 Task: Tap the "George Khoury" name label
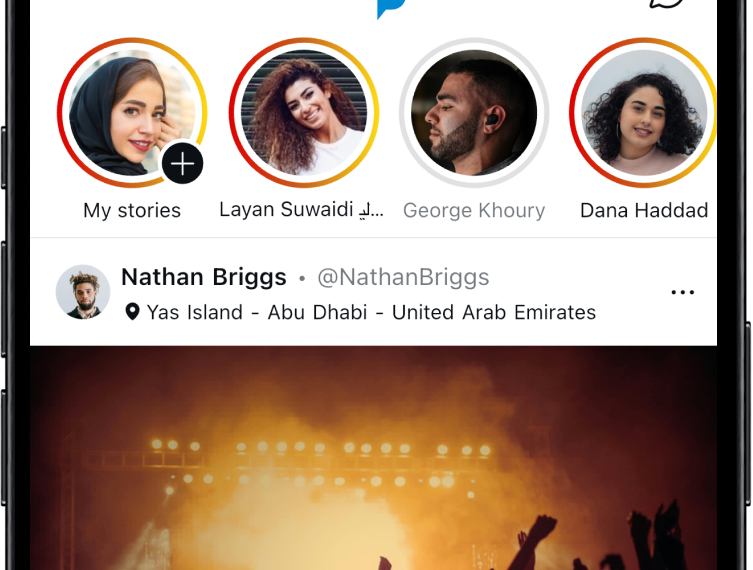474,211
